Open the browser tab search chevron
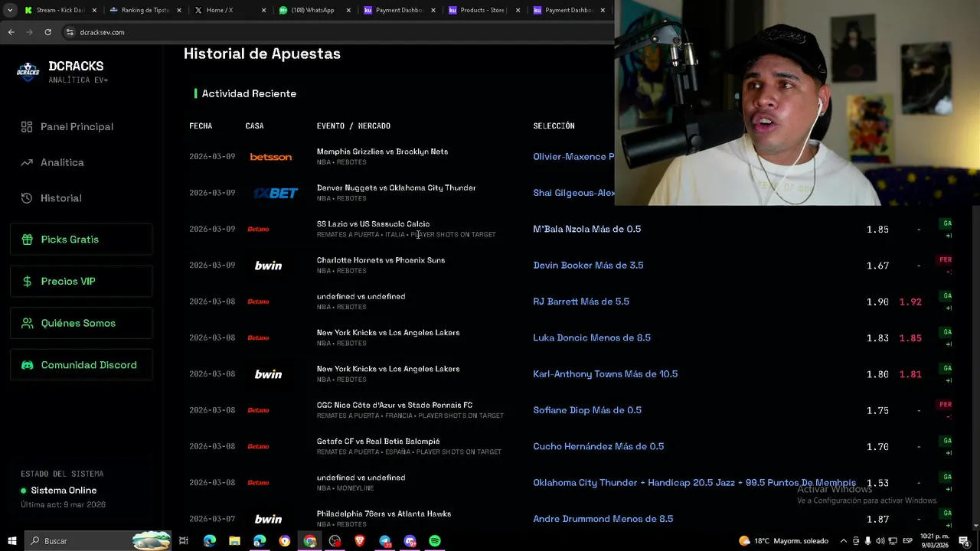The width and height of the screenshot is (980, 551). (10, 10)
